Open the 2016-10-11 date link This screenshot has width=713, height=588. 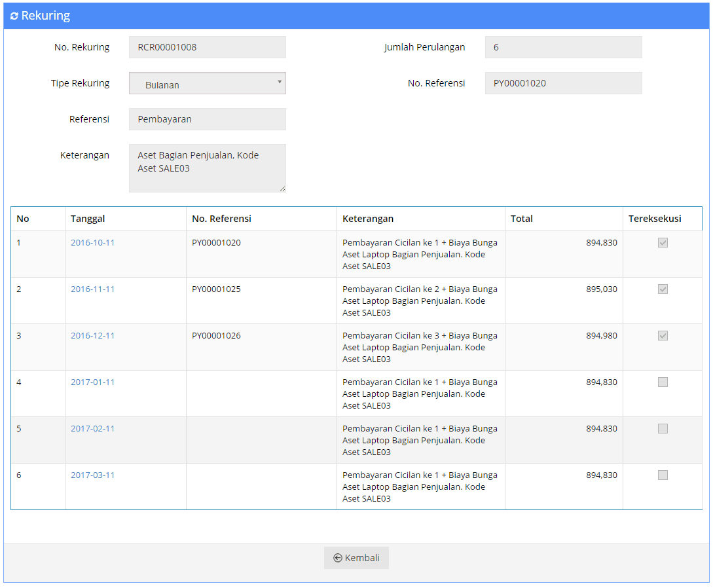92,243
